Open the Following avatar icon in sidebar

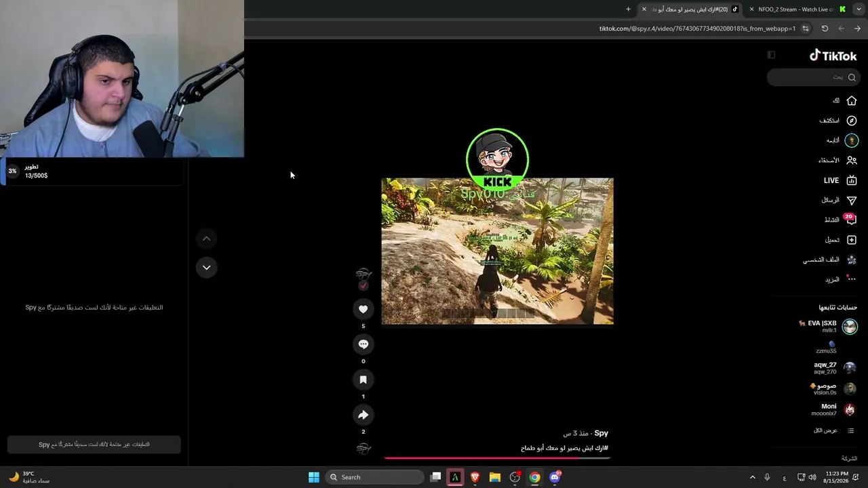point(852,140)
